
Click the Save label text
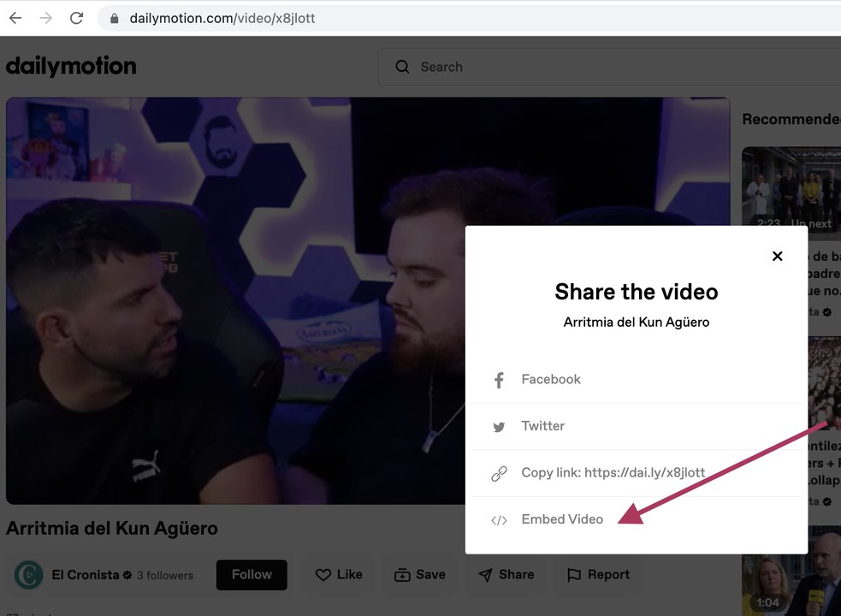(x=430, y=575)
